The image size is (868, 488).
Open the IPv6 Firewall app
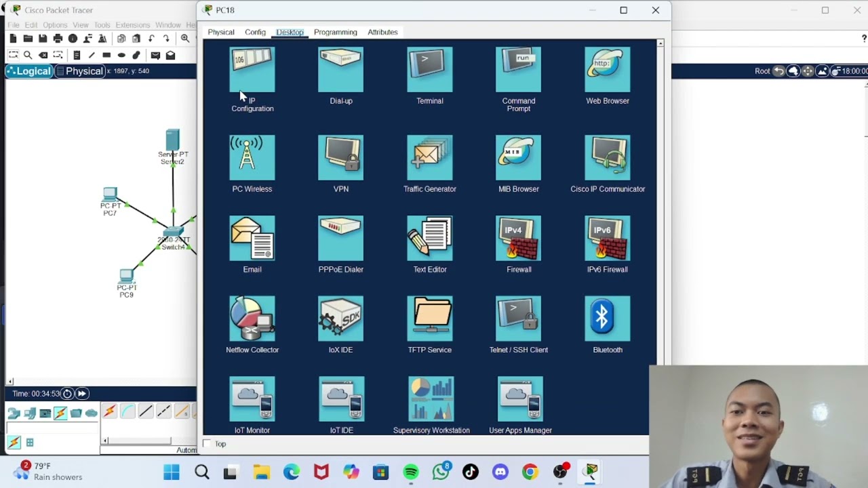pyautogui.click(x=607, y=238)
